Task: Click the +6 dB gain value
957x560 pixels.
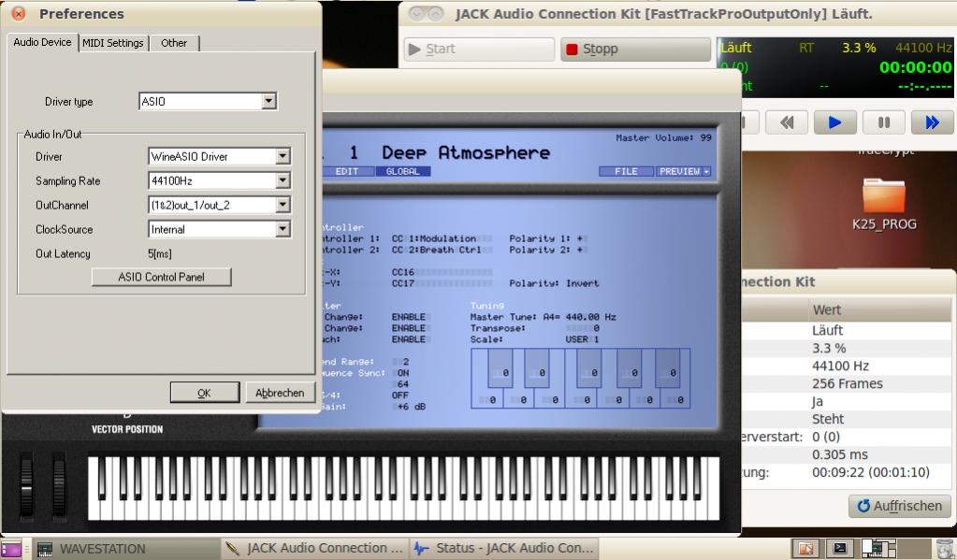Action: click(412, 407)
